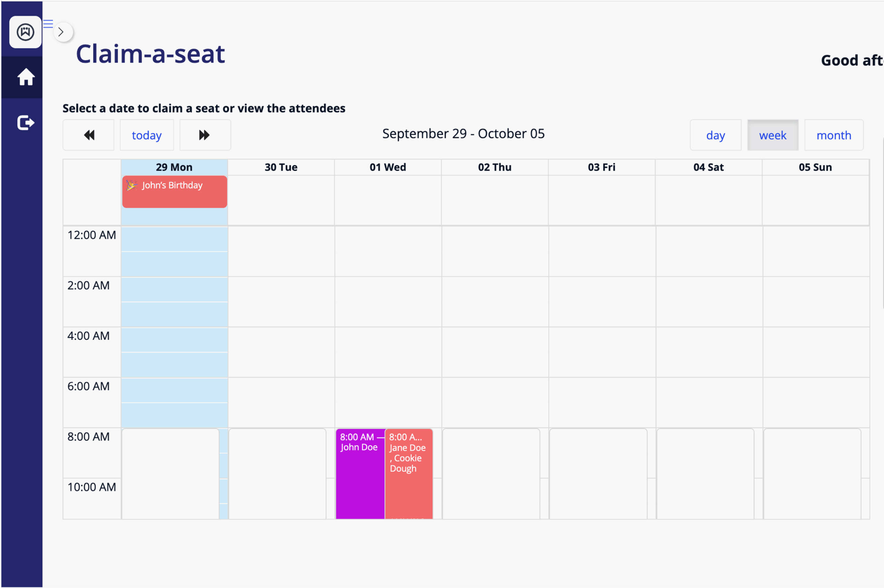Click the 05 Sun column header
This screenshot has width=884, height=588.
pyautogui.click(x=815, y=167)
